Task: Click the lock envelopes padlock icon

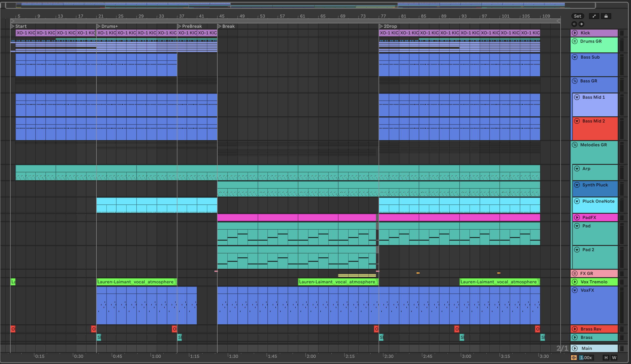Action: point(606,16)
